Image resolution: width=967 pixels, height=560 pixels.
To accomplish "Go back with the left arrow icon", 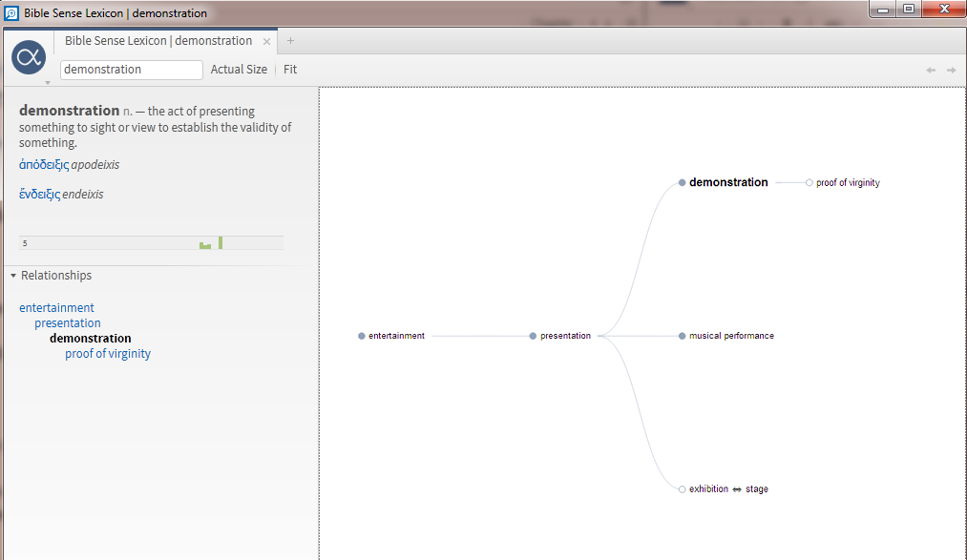I will pos(931,71).
